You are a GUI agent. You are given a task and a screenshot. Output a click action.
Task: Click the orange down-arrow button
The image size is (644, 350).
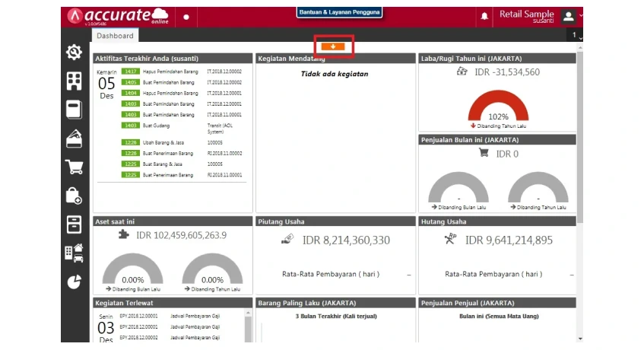(333, 46)
